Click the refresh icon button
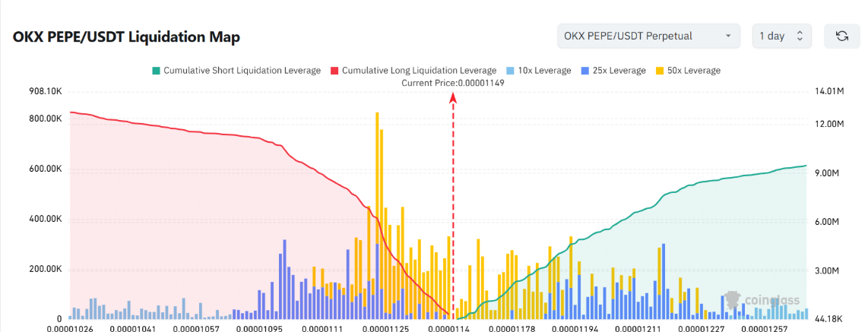868x332 pixels. [842, 36]
